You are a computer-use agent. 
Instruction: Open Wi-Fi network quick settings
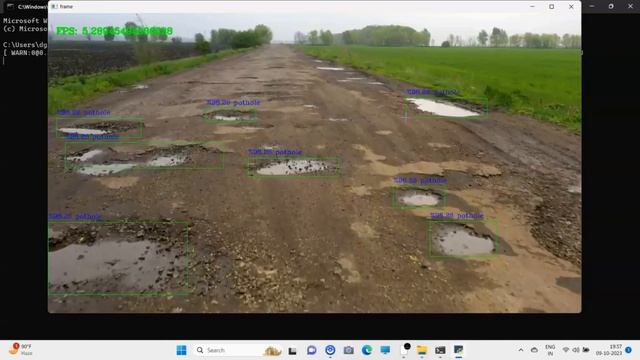pos(566,350)
